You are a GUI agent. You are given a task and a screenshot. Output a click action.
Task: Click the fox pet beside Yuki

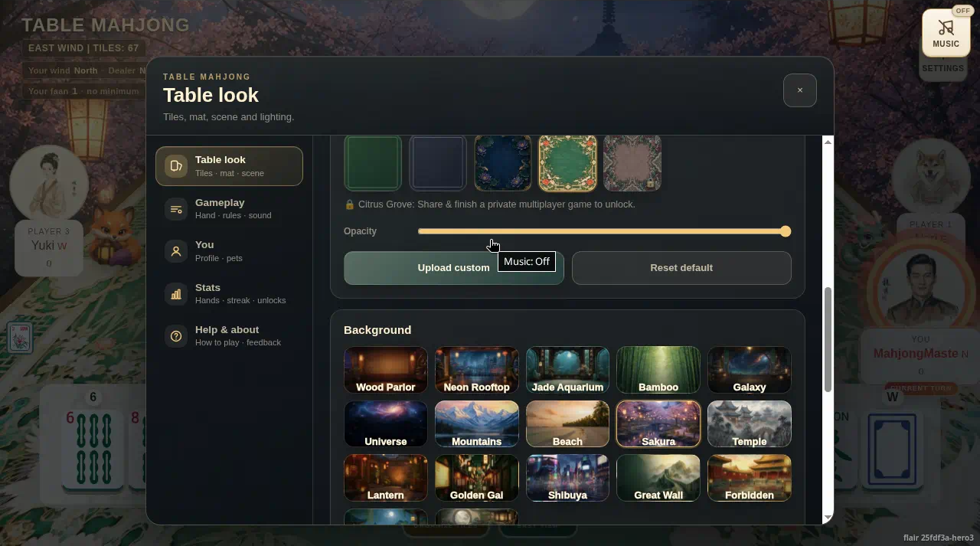[116, 236]
